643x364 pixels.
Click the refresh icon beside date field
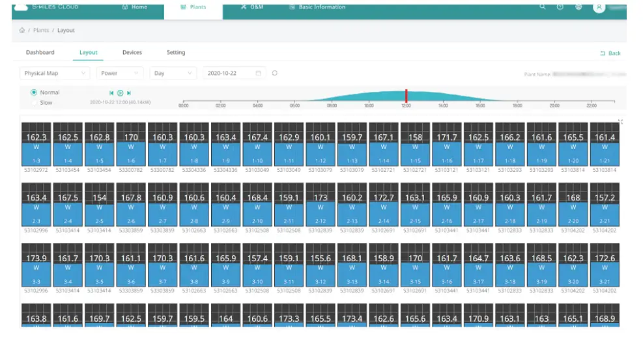275,74
